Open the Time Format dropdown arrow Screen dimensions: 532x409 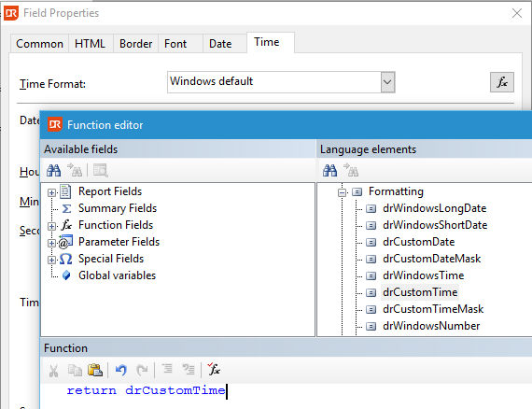(x=387, y=82)
